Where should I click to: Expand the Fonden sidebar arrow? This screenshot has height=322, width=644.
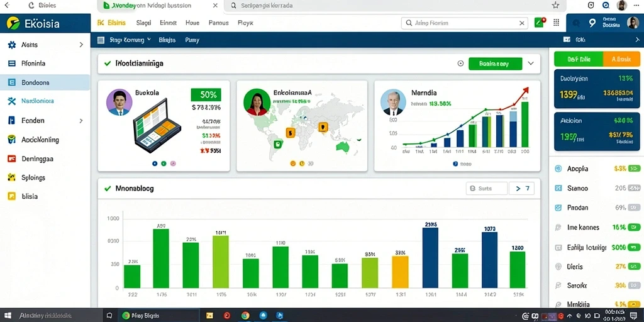coord(81,121)
